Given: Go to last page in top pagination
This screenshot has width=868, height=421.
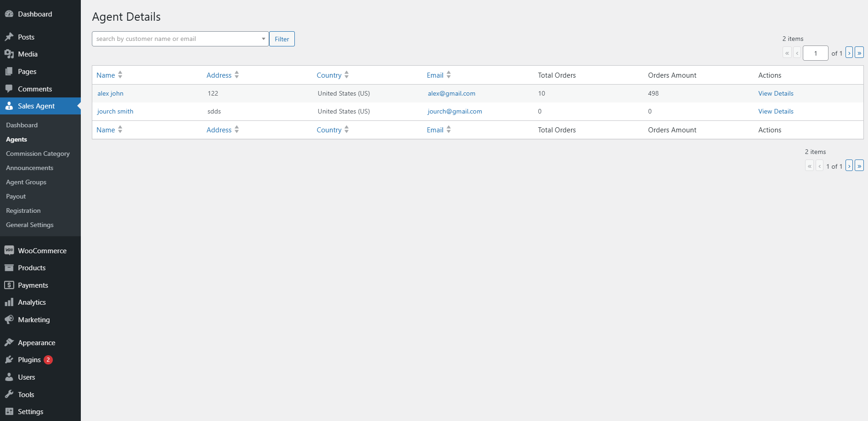Looking at the screenshot, I should click(859, 53).
